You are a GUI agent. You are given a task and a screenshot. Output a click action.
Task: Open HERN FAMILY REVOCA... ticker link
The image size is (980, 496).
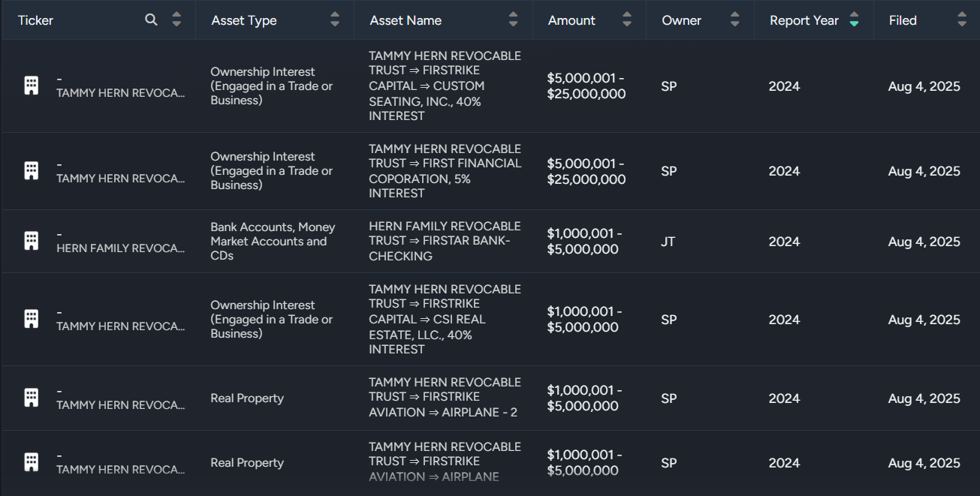point(120,248)
